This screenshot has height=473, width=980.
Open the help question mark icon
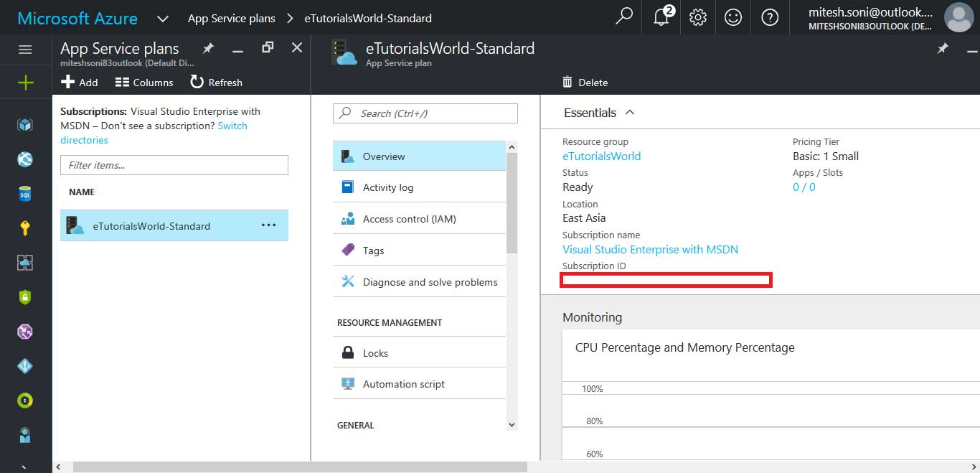(x=770, y=17)
